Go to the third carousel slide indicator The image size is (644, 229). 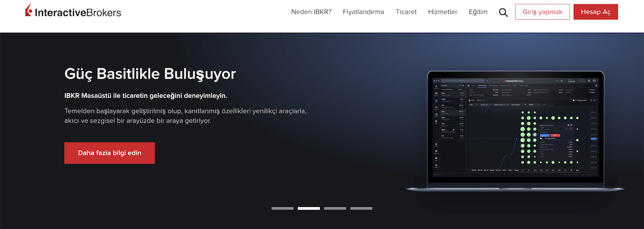point(335,208)
